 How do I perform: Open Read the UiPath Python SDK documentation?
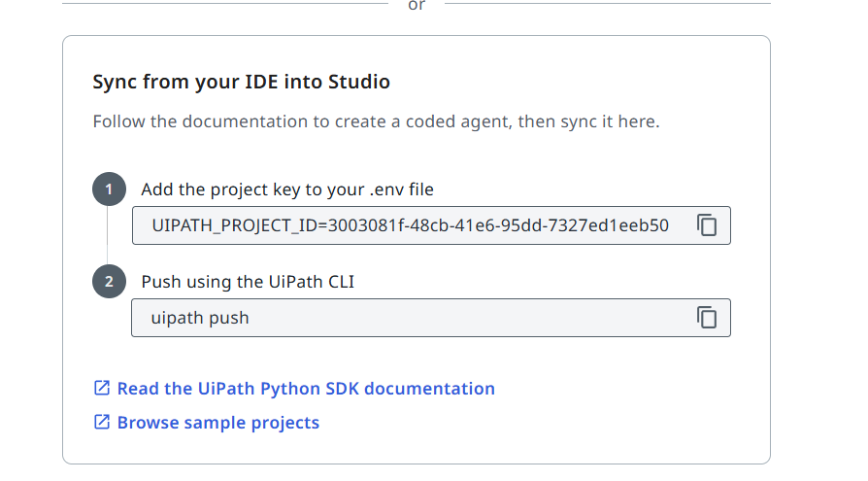pyautogui.click(x=306, y=389)
